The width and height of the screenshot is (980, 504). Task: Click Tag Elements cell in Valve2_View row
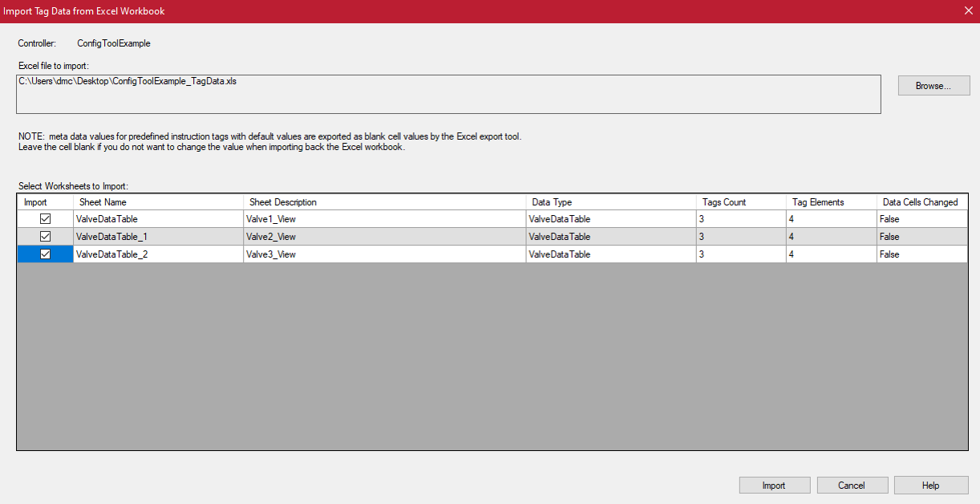(832, 237)
